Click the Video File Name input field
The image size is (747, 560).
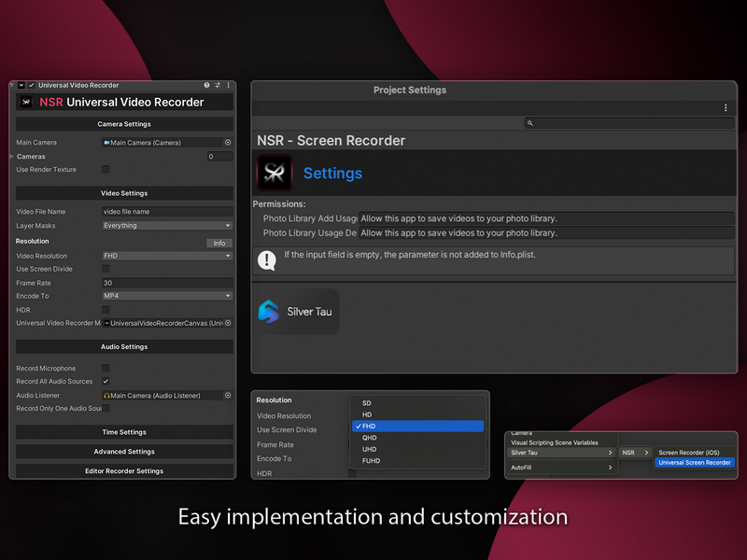coord(167,212)
